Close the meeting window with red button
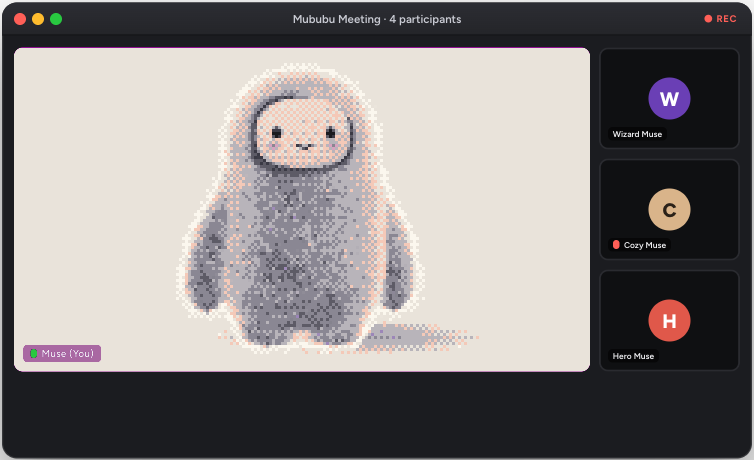 pos(20,19)
